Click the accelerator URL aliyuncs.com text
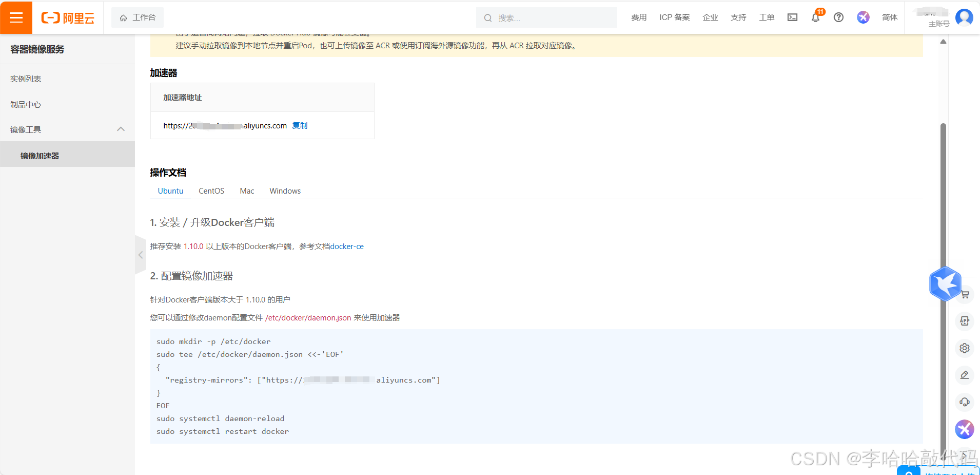Screen dimensions: 980x475 tap(225, 126)
